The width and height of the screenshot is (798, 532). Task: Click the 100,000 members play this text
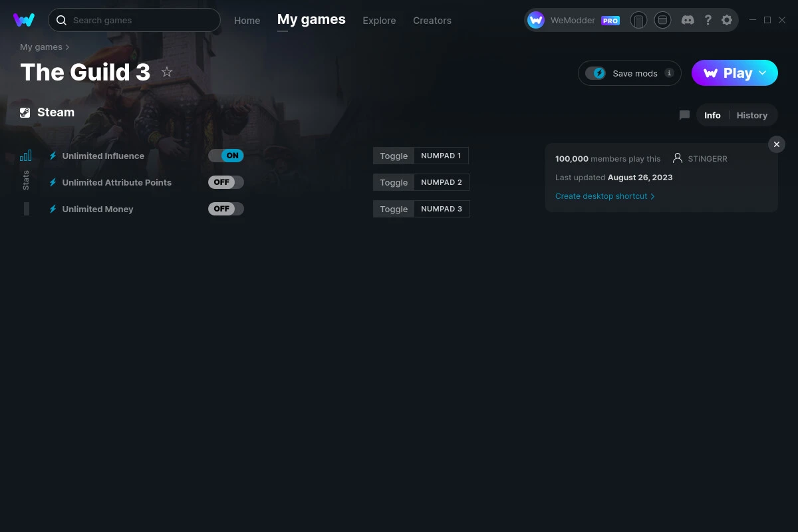point(608,159)
